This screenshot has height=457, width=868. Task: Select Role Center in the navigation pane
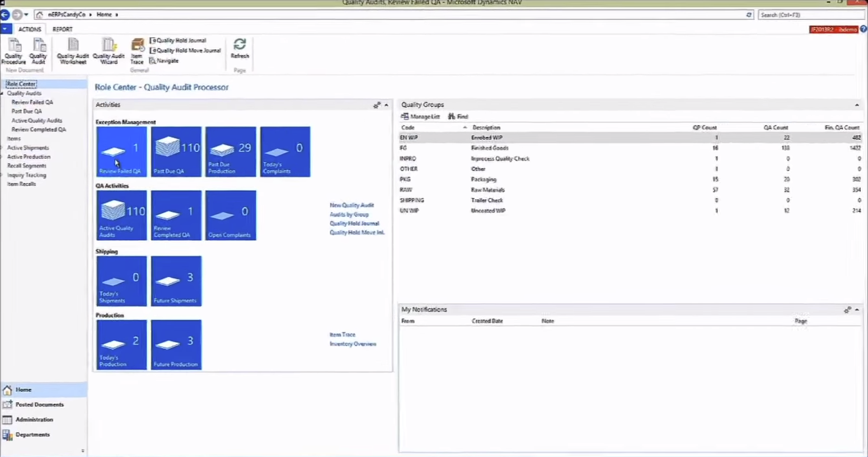pyautogui.click(x=21, y=84)
